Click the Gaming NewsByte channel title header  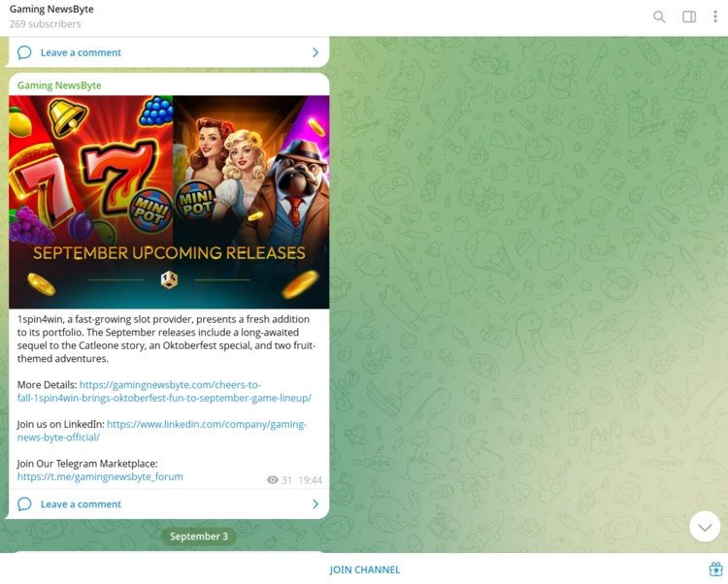51,10
